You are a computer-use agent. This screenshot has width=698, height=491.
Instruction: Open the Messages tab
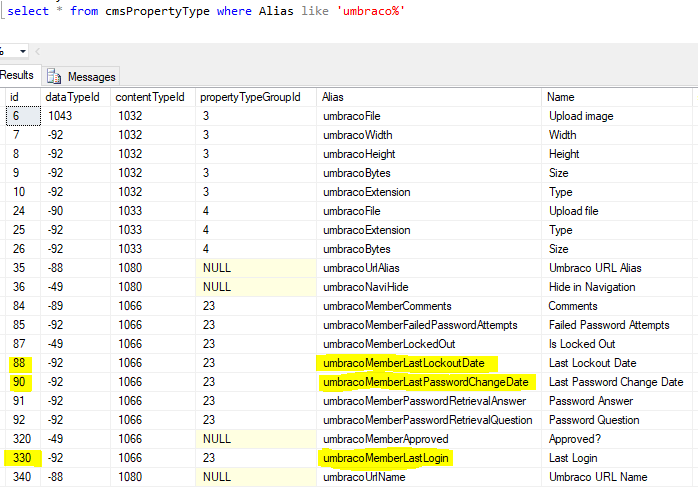(81, 77)
